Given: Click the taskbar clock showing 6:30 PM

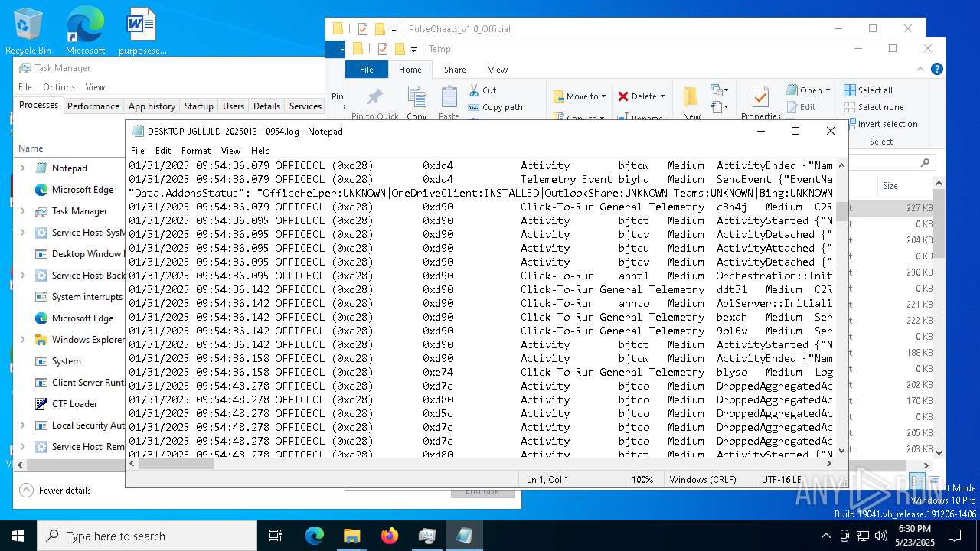Looking at the screenshot, I should coord(914,536).
